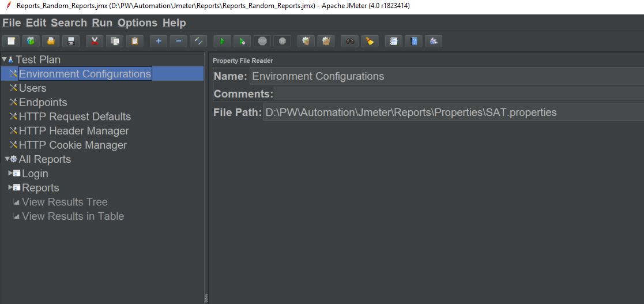Image resolution: width=644 pixels, height=304 pixels.
Task: Open the Search menu
Action: coord(69,23)
